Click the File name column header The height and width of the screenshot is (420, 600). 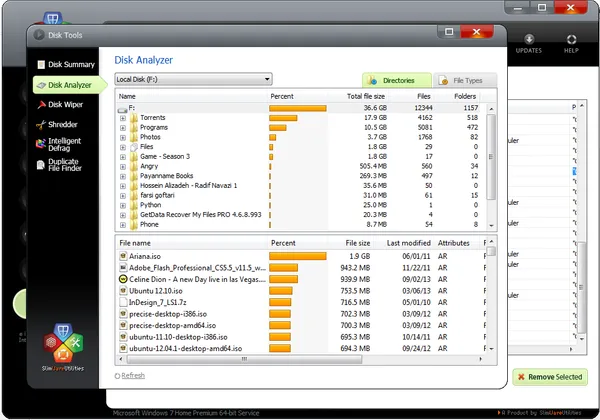(x=135, y=243)
